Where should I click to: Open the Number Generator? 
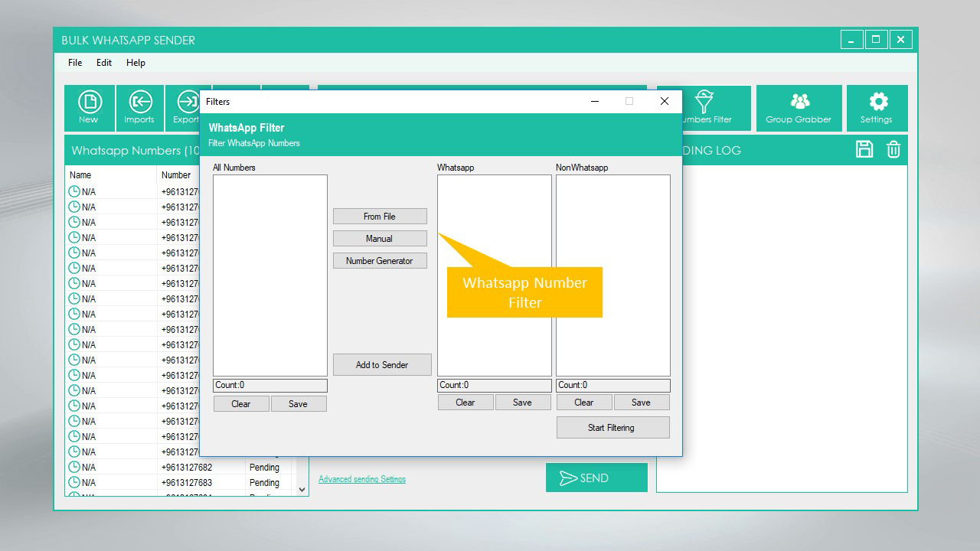380,261
